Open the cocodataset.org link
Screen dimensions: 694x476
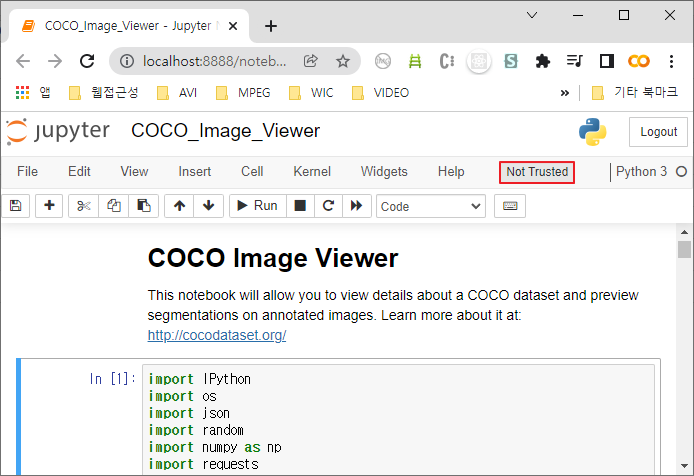(217, 335)
